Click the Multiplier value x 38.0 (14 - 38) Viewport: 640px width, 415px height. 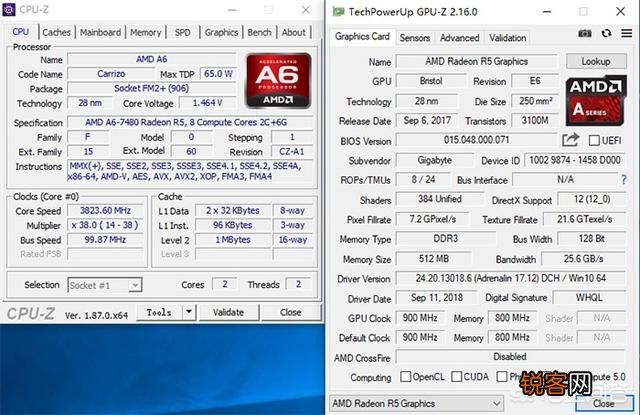click(x=105, y=225)
